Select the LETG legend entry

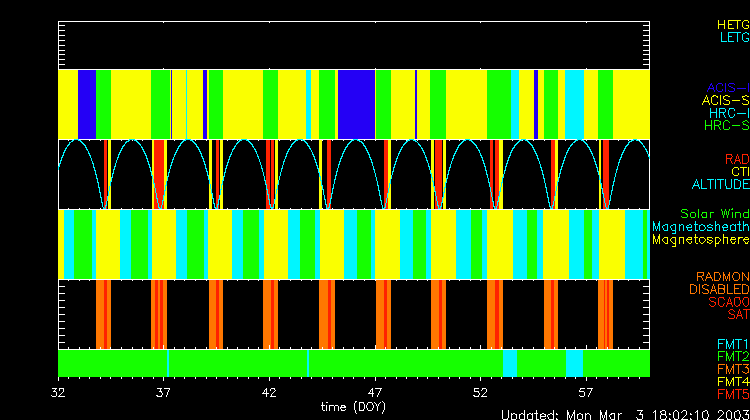click(733, 38)
